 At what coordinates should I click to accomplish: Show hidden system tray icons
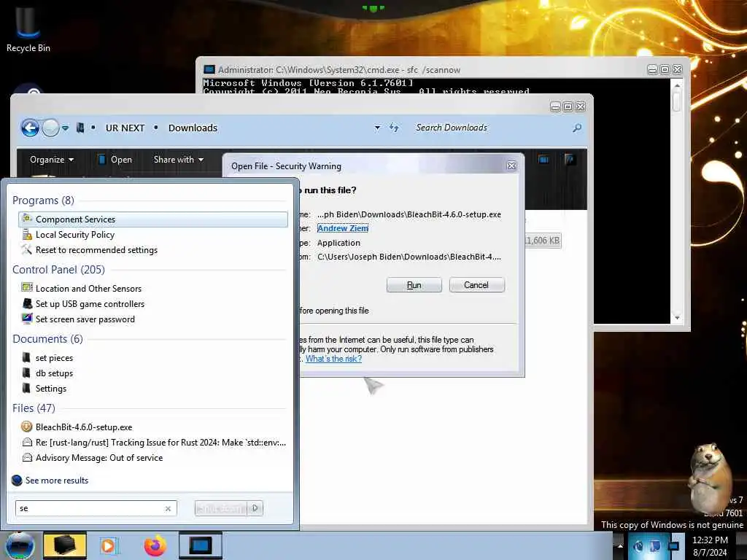[x=620, y=546]
